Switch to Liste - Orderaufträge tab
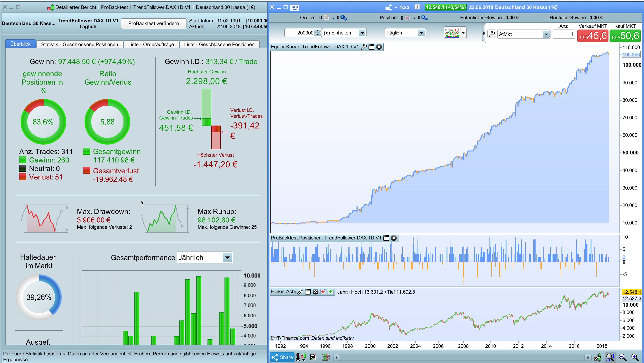 (151, 44)
